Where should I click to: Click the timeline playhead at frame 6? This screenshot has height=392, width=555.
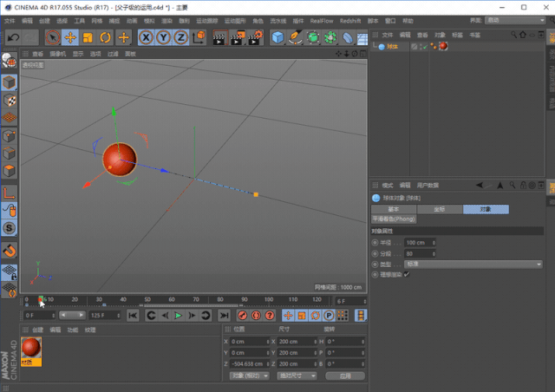(x=41, y=299)
